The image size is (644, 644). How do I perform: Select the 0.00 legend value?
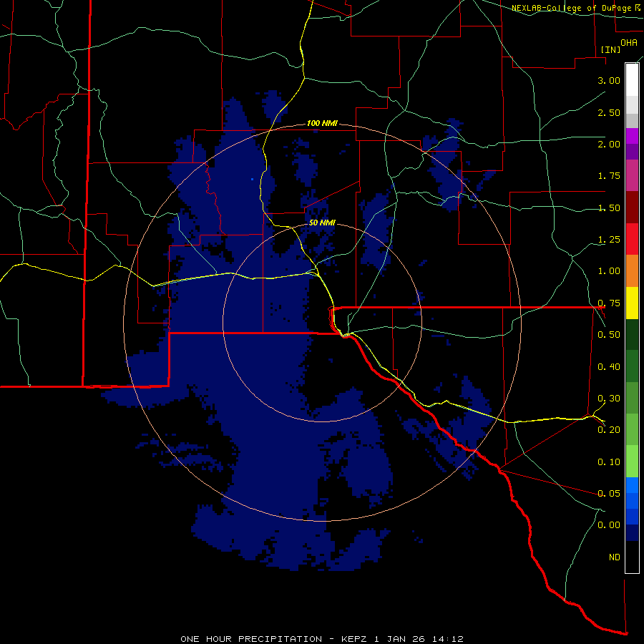click(x=609, y=525)
